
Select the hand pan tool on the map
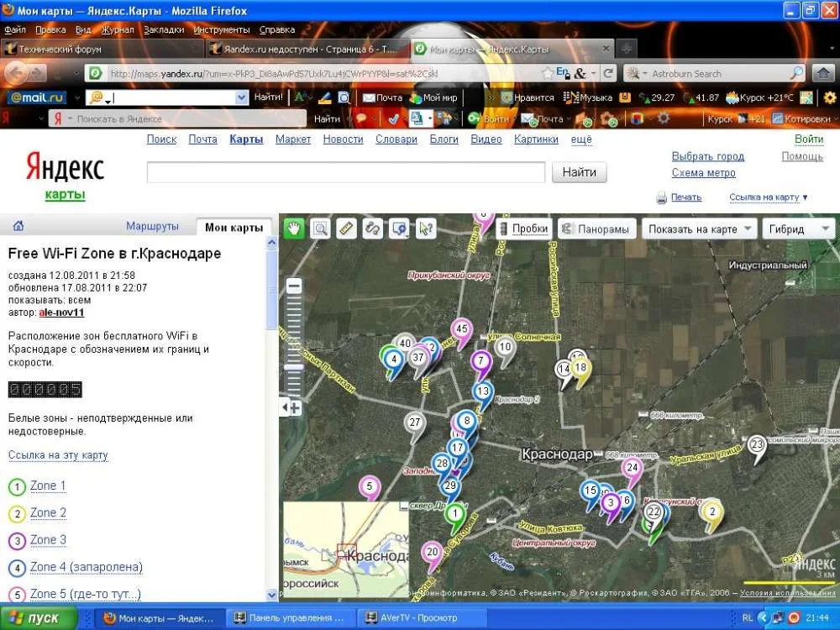coord(293,228)
